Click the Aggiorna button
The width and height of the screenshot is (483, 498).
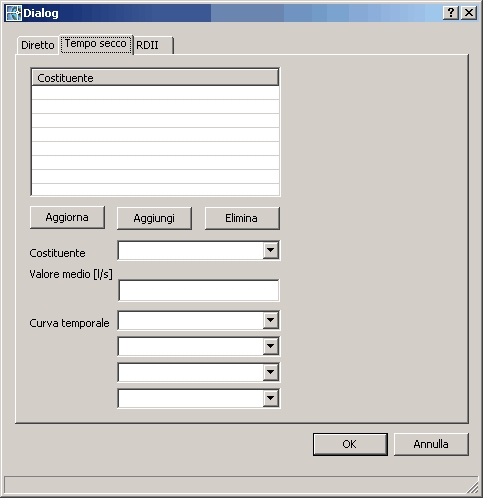(x=67, y=217)
